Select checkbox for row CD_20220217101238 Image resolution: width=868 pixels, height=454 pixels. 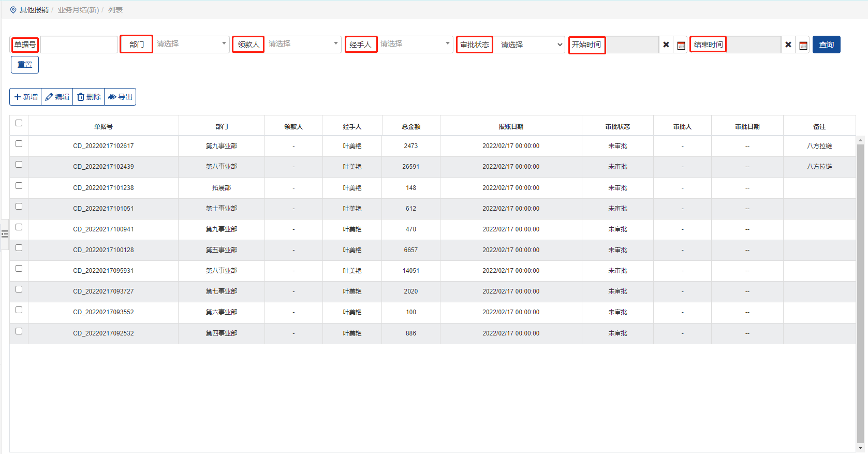pos(19,186)
